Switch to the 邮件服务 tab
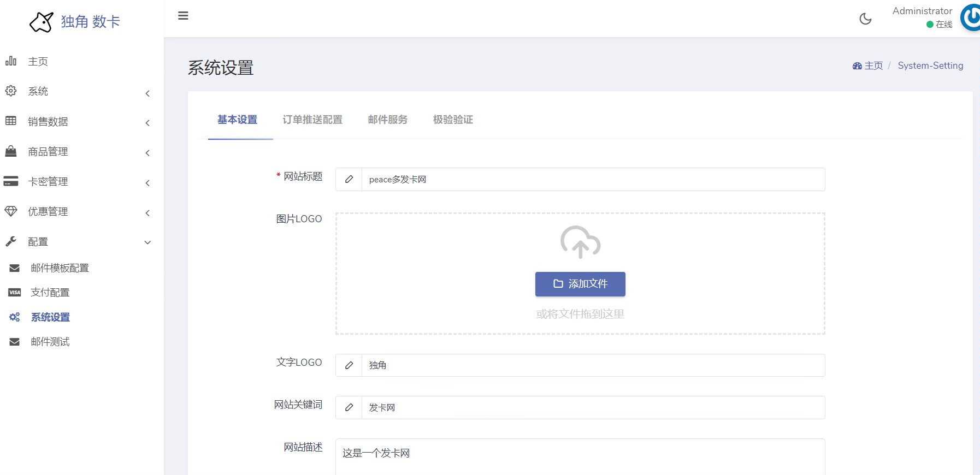The width and height of the screenshot is (980, 475). (x=388, y=120)
